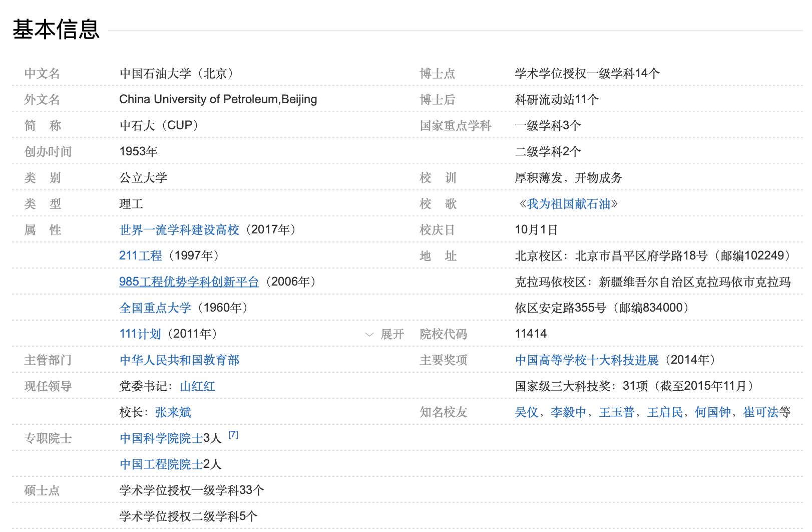This screenshot has height=532, width=812.
Task: Click the 知名校友 field label
Action: [444, 412]
